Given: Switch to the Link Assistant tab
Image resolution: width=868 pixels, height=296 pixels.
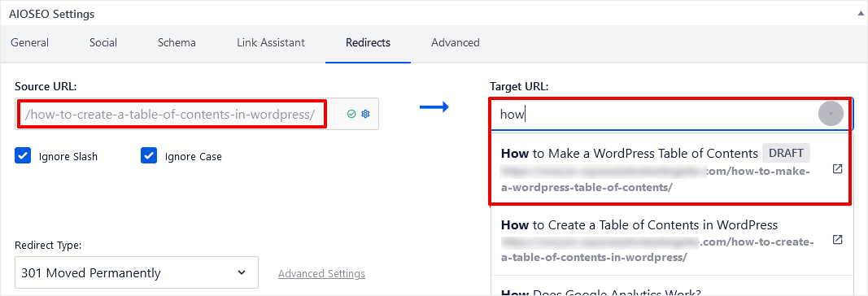Looking at the screenshot, I should 271,42.
